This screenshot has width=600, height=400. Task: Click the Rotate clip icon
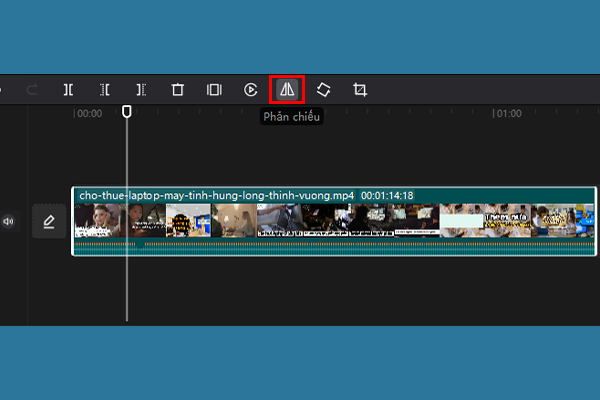pyautogui.click(x=323, y=90)
